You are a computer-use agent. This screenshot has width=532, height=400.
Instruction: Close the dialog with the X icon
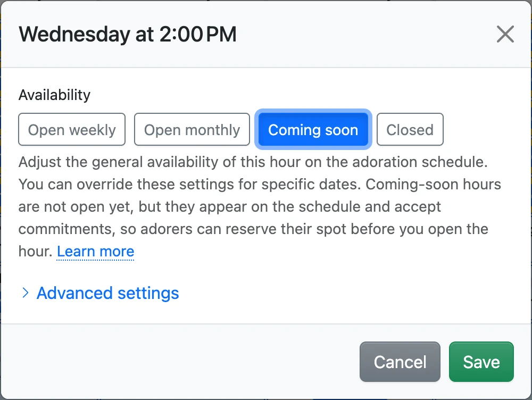click(505, 34)
